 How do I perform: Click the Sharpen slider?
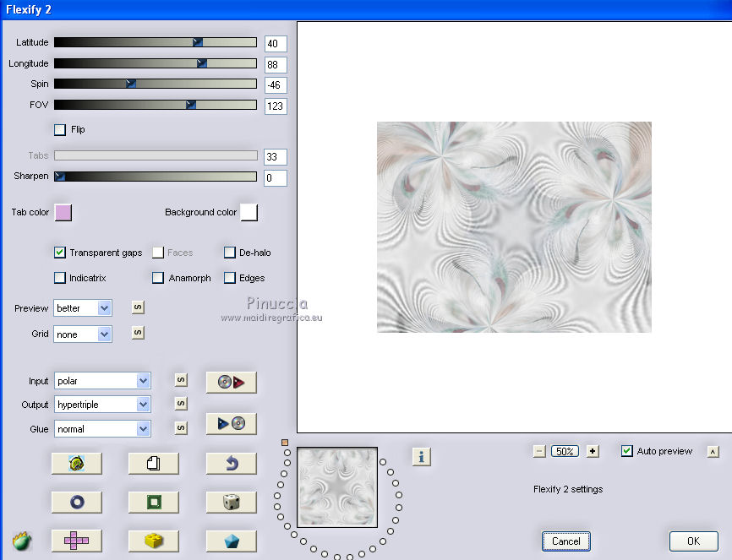click(x=156, y=176)
